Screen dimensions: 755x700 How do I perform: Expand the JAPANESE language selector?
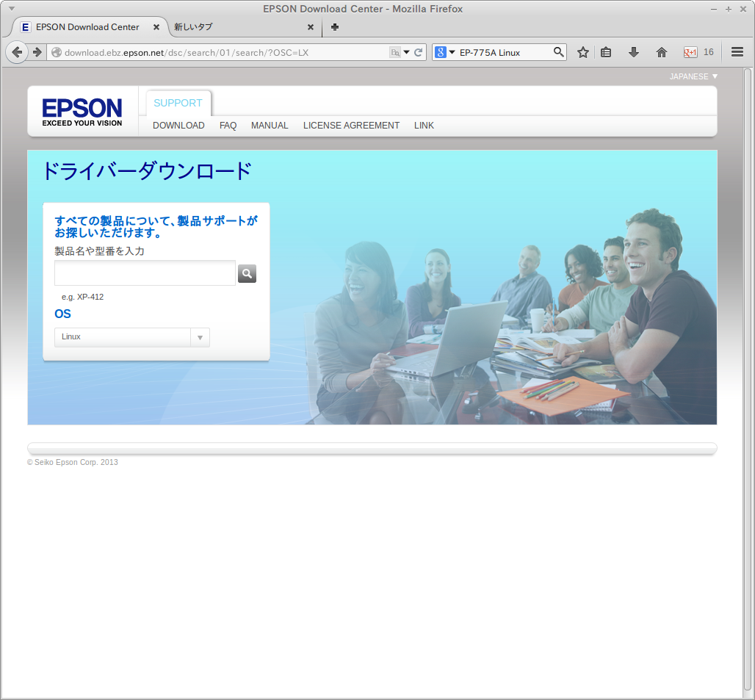pos(693,76)
